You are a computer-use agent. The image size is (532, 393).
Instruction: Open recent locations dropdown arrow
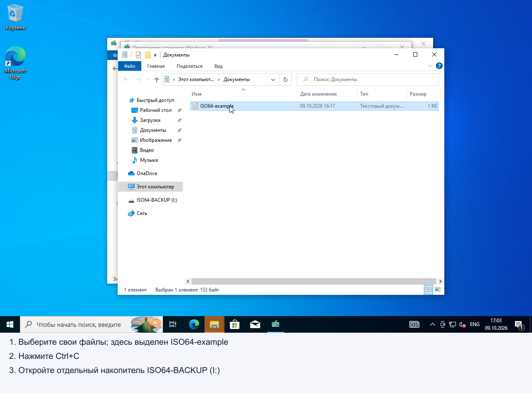pyautogui.click(x=148, y=79)
